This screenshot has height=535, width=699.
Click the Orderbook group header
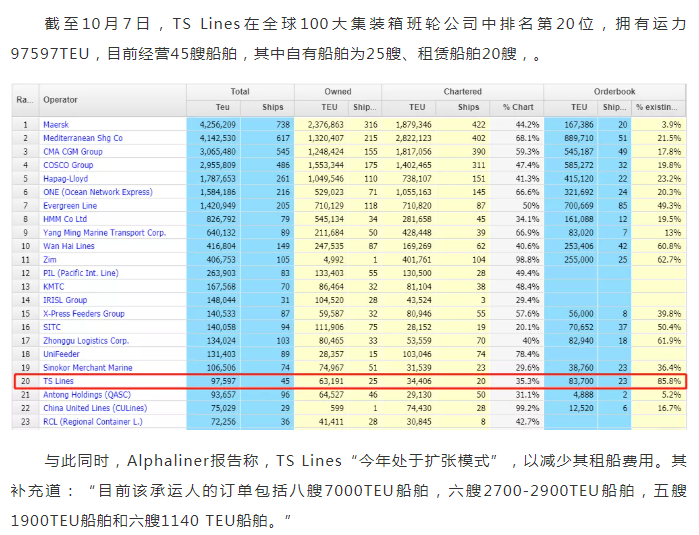[615, 92]
